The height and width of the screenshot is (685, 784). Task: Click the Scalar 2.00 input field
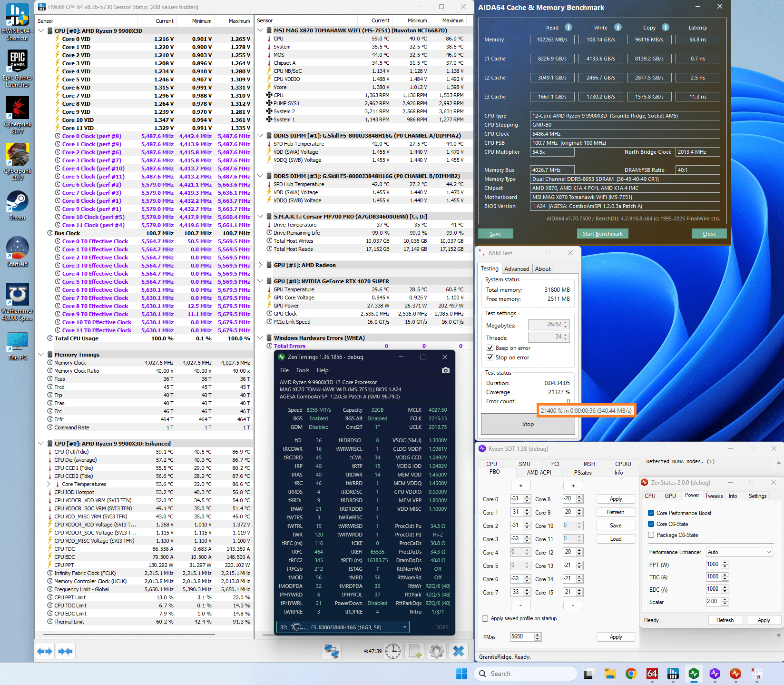[x=714, y=602]
